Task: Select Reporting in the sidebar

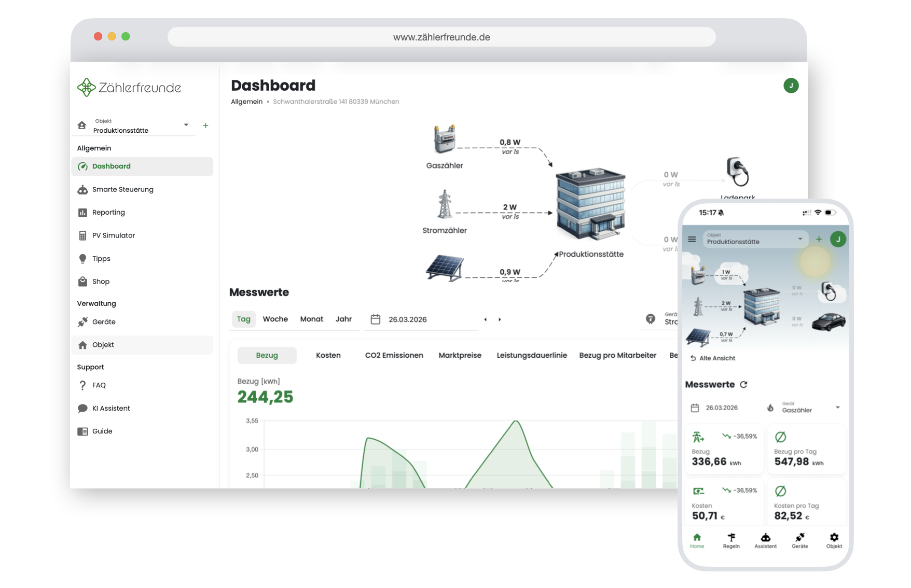Action: [108, 212]
